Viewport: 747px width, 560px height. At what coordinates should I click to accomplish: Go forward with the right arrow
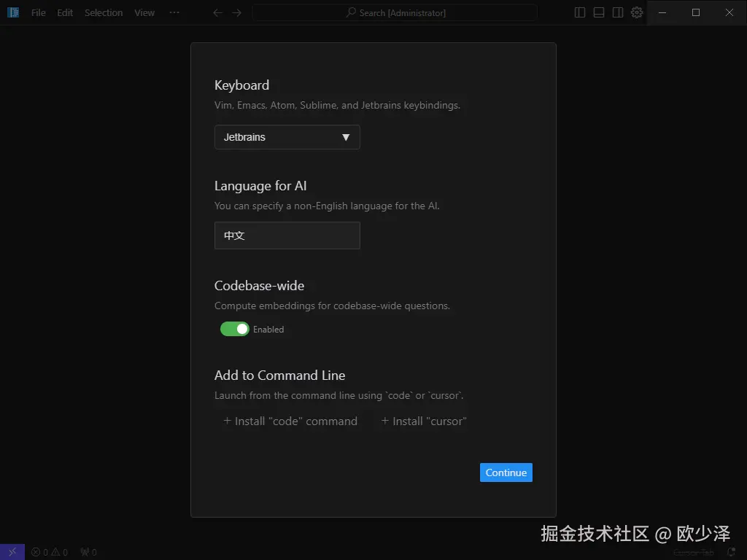(237, 12)
